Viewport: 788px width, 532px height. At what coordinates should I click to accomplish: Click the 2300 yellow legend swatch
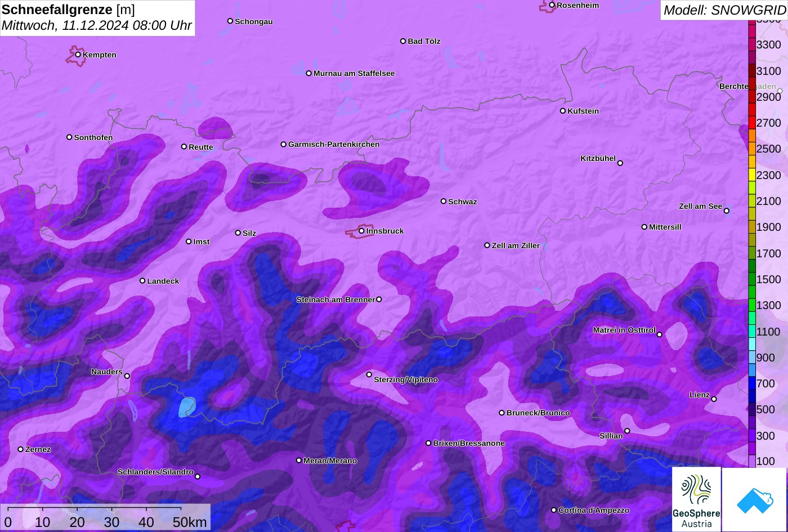752,175
